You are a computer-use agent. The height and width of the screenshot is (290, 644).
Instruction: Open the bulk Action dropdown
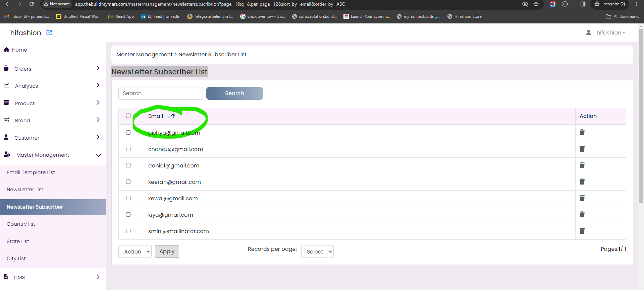[135, 251]
